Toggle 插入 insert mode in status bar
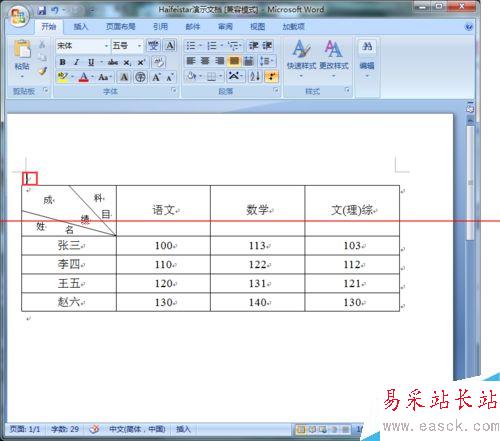Image resolution: width=500 pixels, height=441 pixels. pos(183,429)
